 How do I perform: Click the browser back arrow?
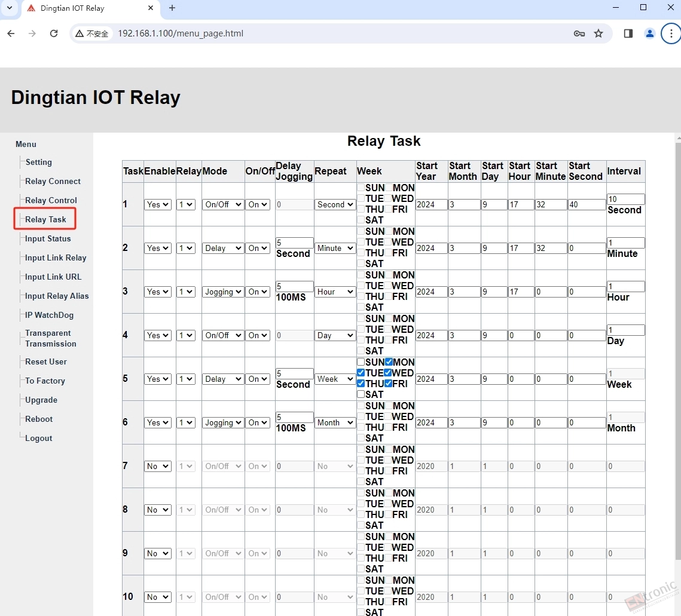(x=11, y=33)
